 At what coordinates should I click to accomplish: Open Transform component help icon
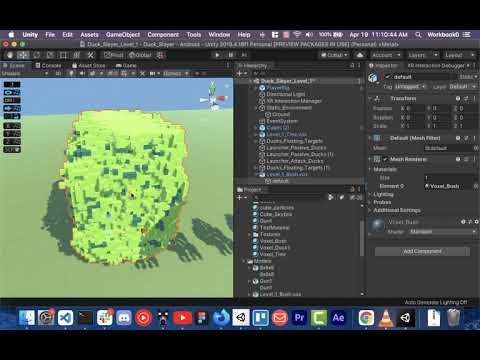[x=458, y=98]
